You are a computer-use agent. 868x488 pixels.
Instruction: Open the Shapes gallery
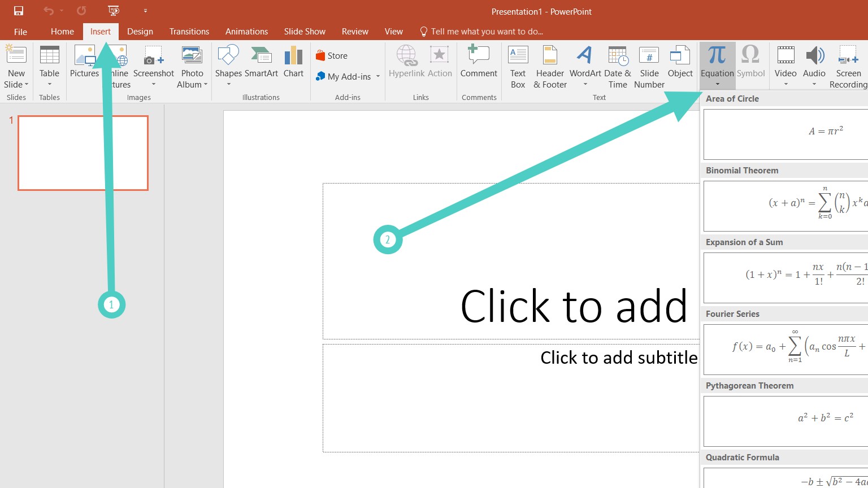[x=228, y=66]
